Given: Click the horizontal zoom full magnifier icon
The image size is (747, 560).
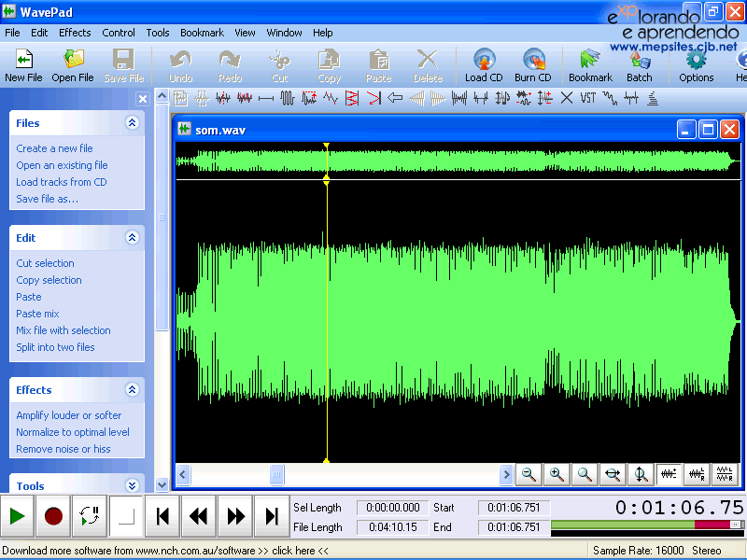Looking at the screenshot, I should 613,474.
